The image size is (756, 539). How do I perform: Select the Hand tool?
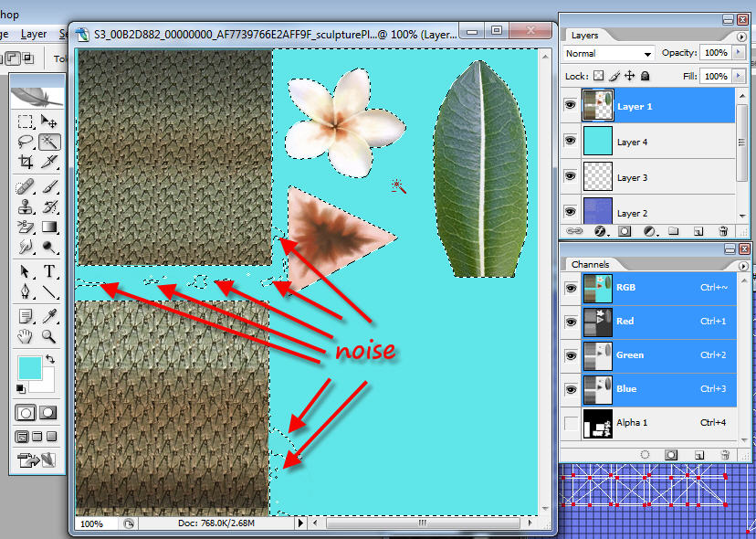point(26,336)
